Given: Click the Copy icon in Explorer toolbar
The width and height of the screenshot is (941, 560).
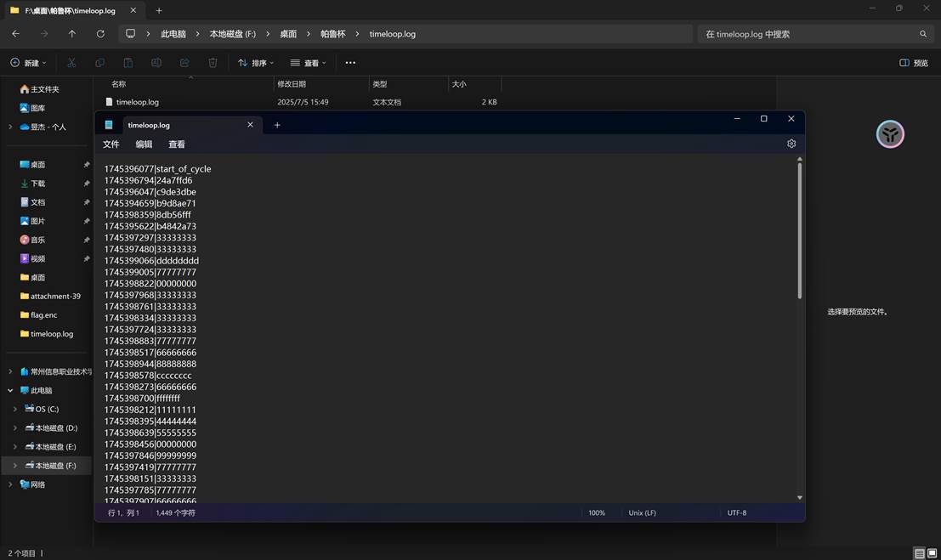Looking at the screenshot, I should (x=99, y=62).
